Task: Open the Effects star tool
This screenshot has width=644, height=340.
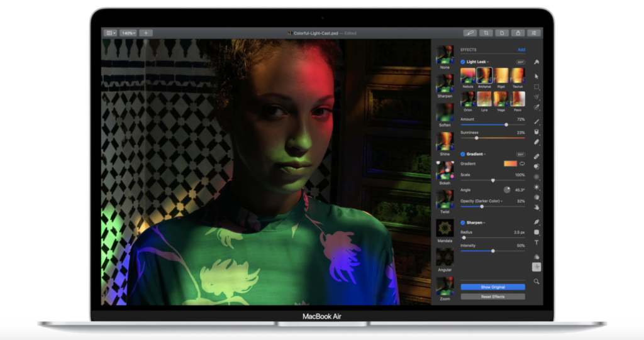Action: 536,267
